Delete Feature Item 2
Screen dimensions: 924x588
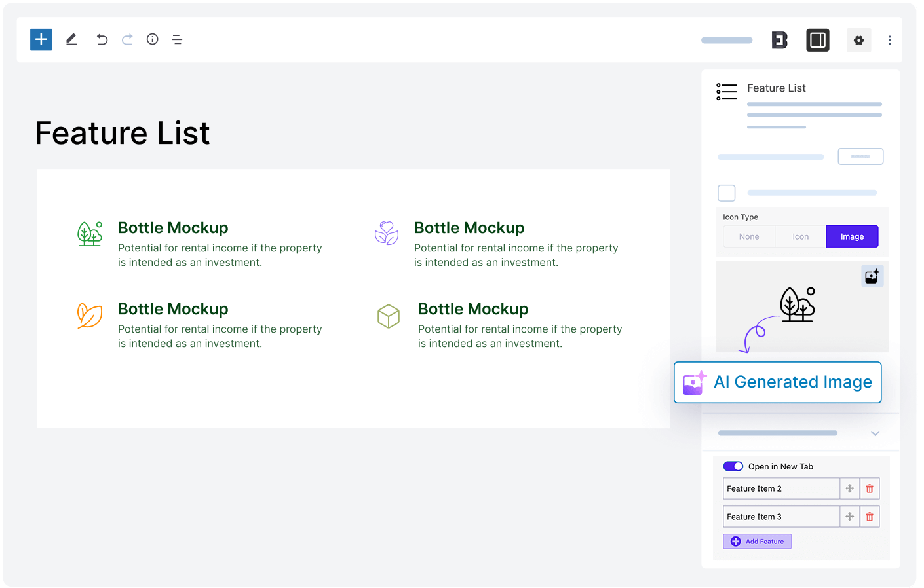point(870,488)
